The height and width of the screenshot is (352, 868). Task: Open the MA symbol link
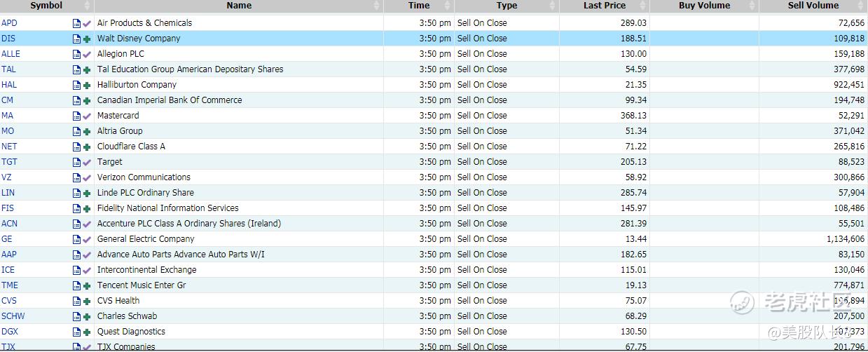click(x=8, y=116)
